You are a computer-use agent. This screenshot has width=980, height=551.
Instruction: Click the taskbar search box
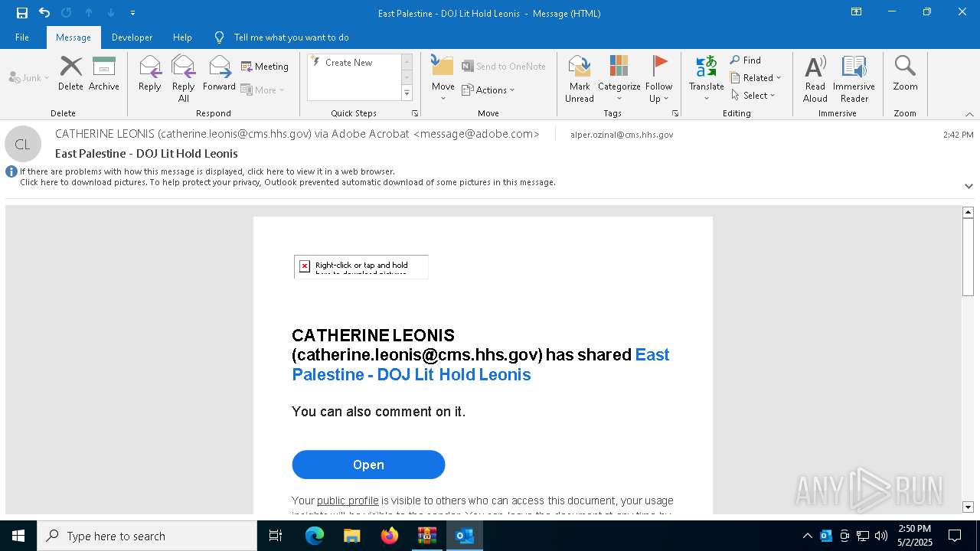[147, 536]
